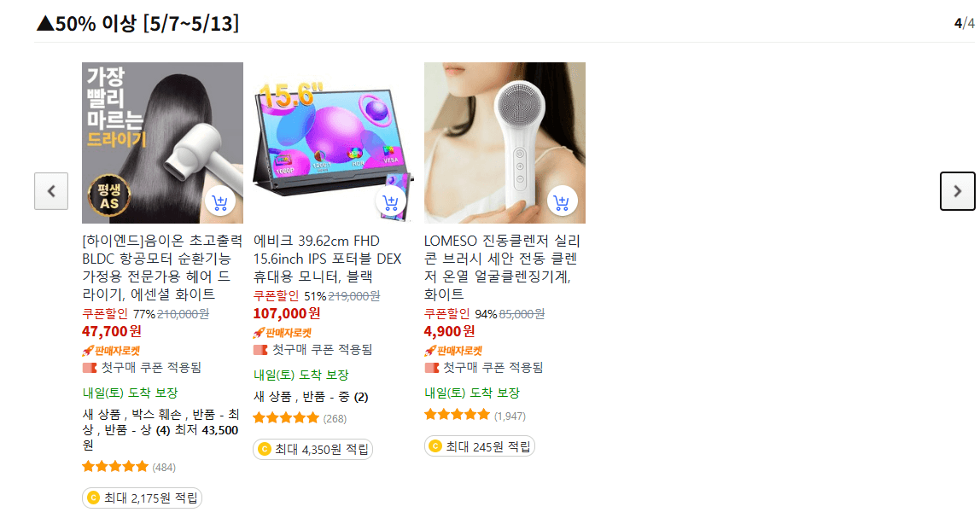Open the LOMESO 진동클렌저 title link

coord(502,267)
